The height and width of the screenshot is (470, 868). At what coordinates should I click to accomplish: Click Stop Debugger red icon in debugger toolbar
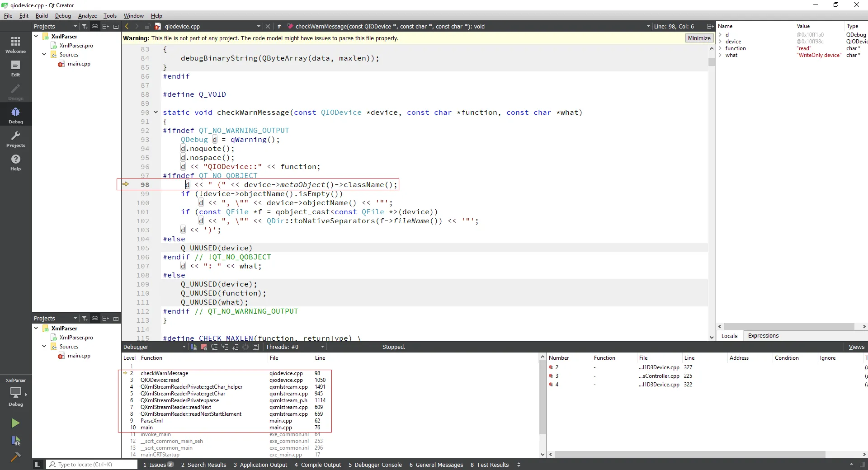click(204, 347)
